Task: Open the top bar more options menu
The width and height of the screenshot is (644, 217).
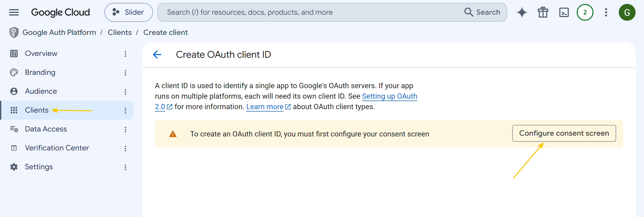Action: tap(606, 12)
